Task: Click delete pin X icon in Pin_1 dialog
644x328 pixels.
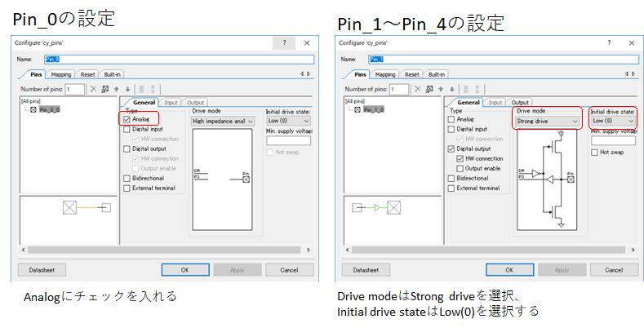Action: 418,89
